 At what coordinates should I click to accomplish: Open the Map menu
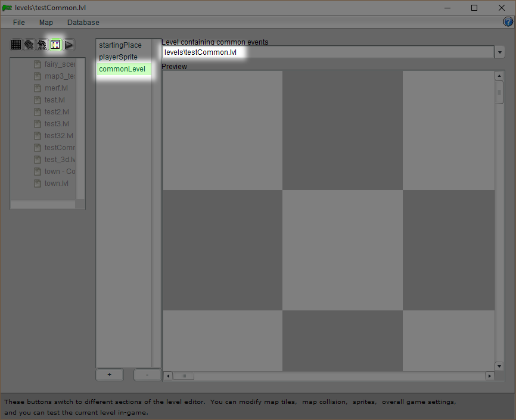click(x=46, y=23)
